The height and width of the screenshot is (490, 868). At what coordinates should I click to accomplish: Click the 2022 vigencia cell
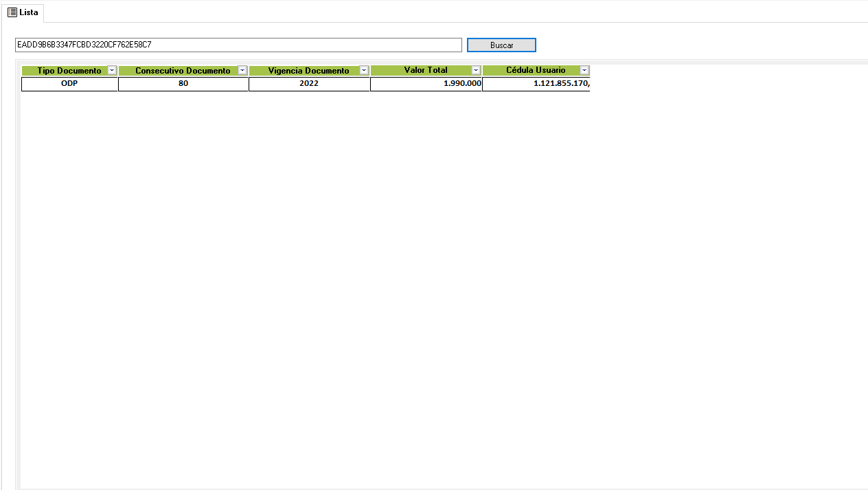tap(309, 84)
